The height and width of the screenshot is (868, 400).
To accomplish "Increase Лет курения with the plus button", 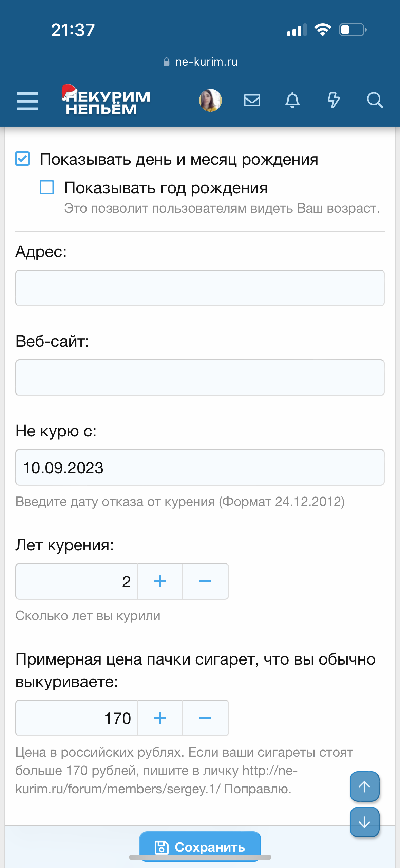I will click(x=160, y=581).
